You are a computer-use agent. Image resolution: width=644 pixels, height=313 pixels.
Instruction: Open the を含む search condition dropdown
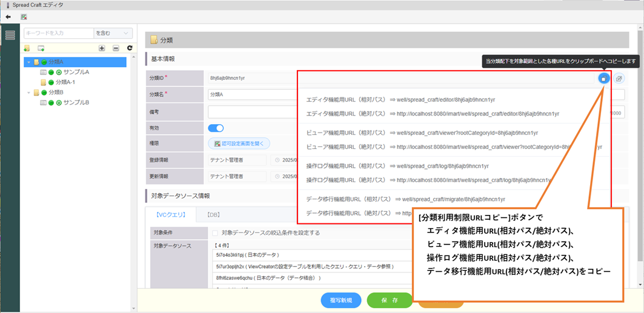click(113, 33)
